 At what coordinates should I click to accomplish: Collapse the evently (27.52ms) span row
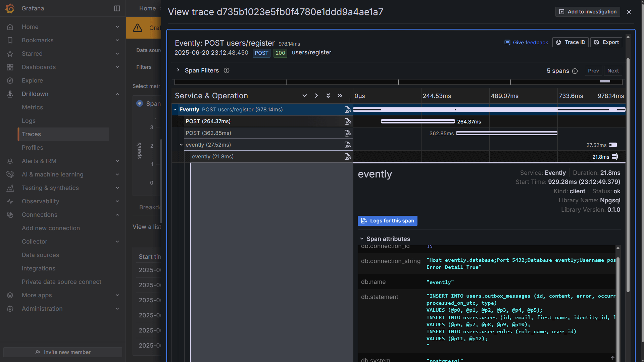[x=181, y=145]
